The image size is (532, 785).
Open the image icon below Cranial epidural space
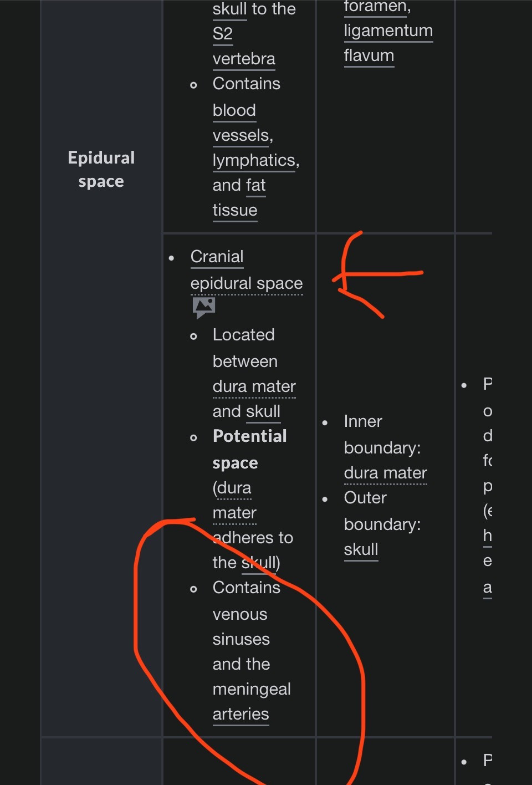point(204,307)
